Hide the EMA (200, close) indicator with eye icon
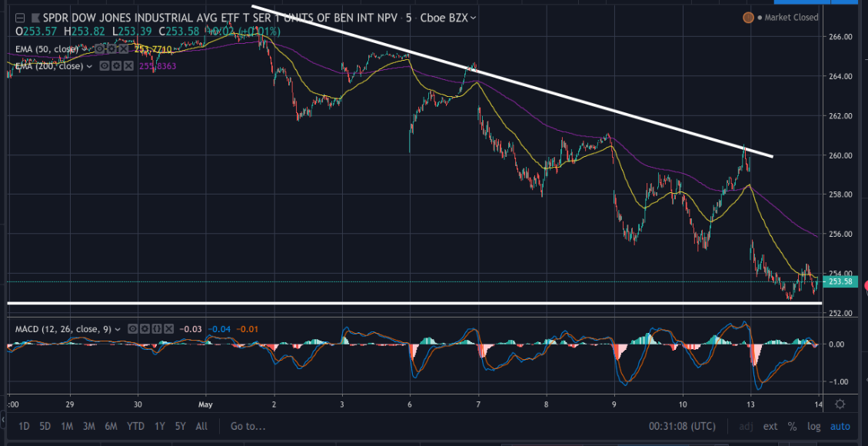 point(104,66)
